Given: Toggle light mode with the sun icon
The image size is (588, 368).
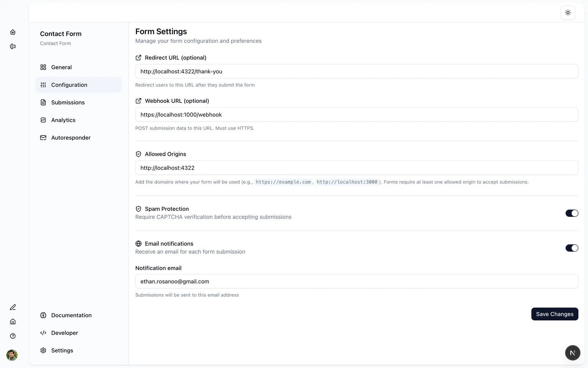Looking at the screenshot, I should [567, 12].
